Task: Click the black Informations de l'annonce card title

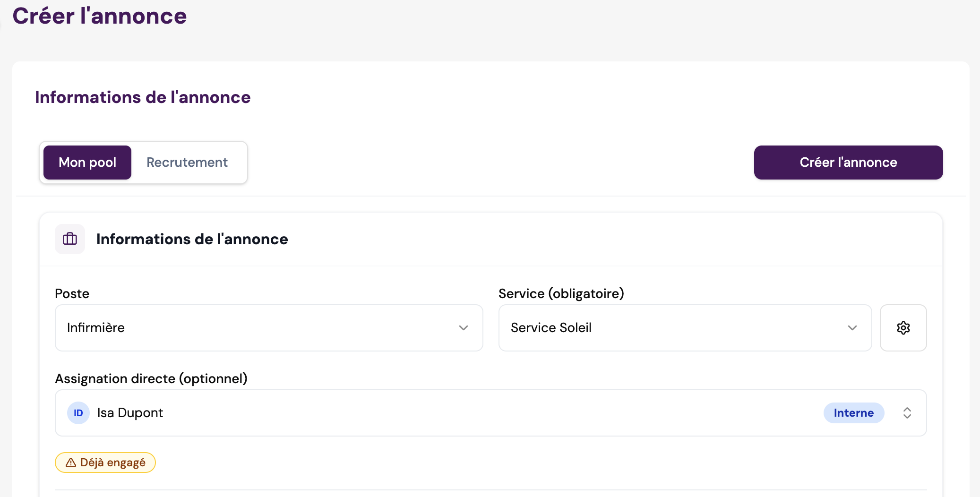Action: 192,239
